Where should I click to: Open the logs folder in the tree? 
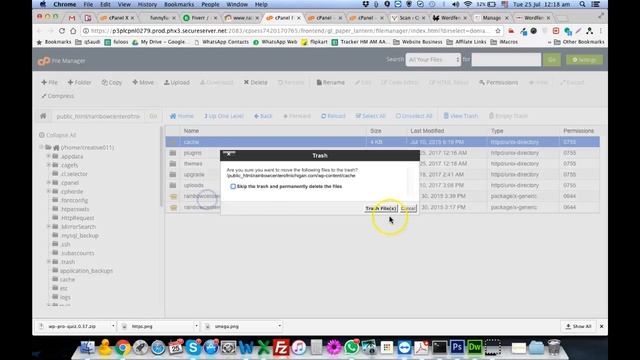click(65, 297)
